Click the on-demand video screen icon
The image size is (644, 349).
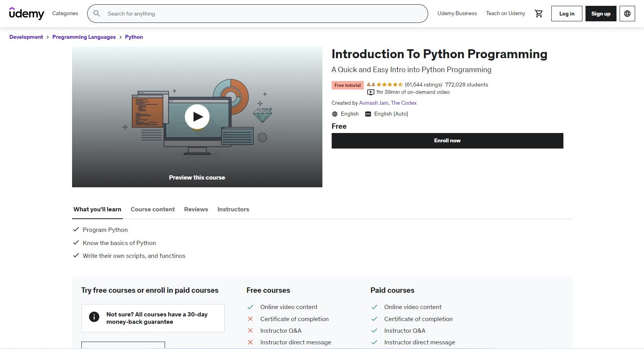[370, 92]
